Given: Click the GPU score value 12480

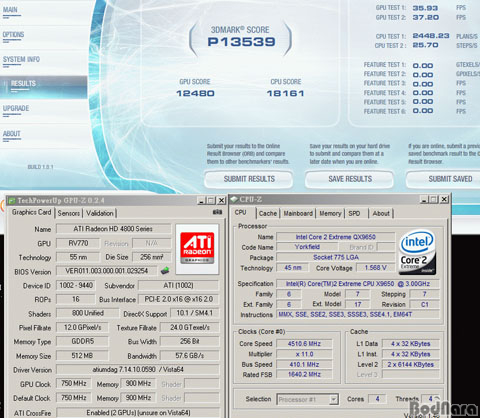Looking at the screenshot, I should click(x=195, y=94).
